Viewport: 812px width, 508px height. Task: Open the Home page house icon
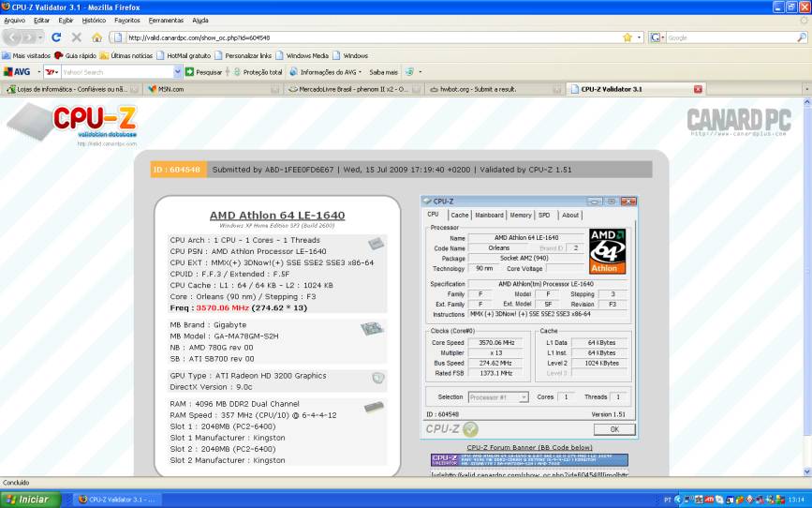(x=96, y=37)
